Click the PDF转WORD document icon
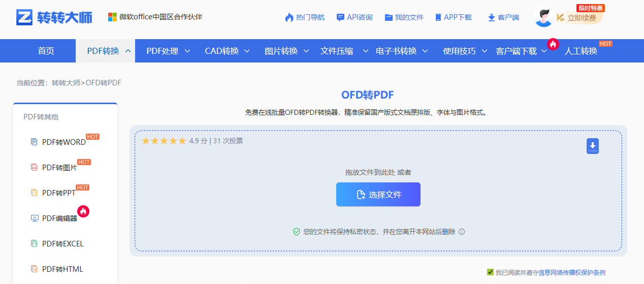This screenshot has height=284, width=644. pyautogui.click(x=34, y=142)
